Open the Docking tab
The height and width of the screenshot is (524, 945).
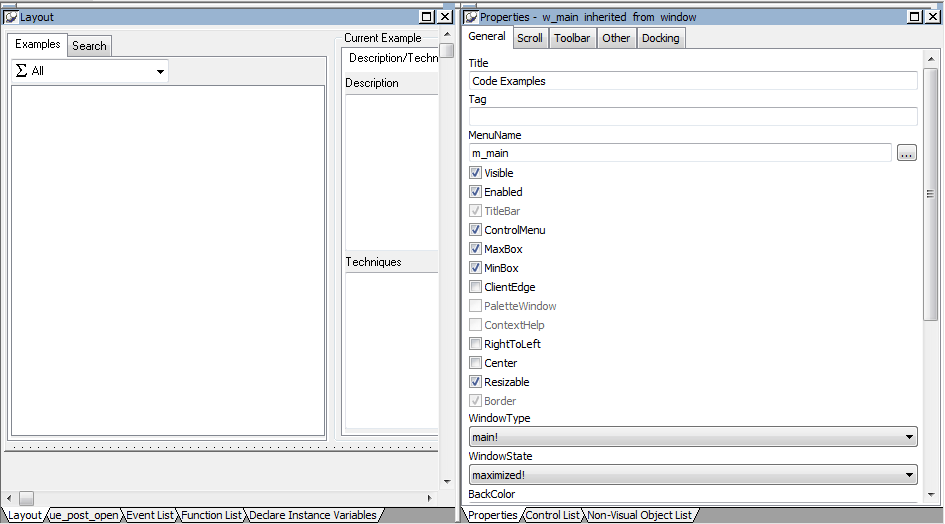point(660,38)
